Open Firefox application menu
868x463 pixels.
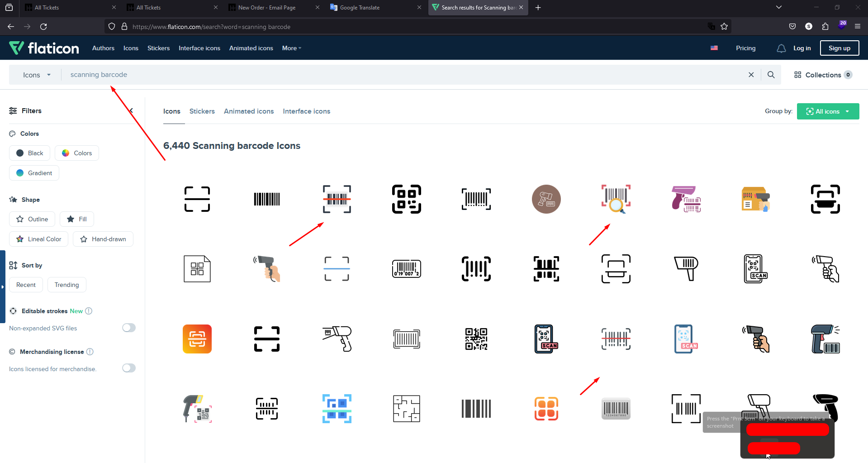click(x=858, y=27)
